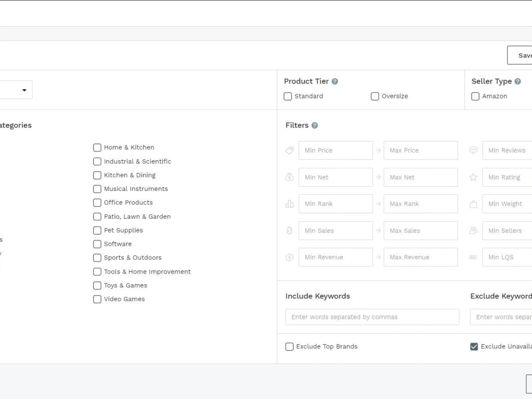532x399 pixels.
Task: Select the Home & Kitchen category
Action: tap(97, 147)
